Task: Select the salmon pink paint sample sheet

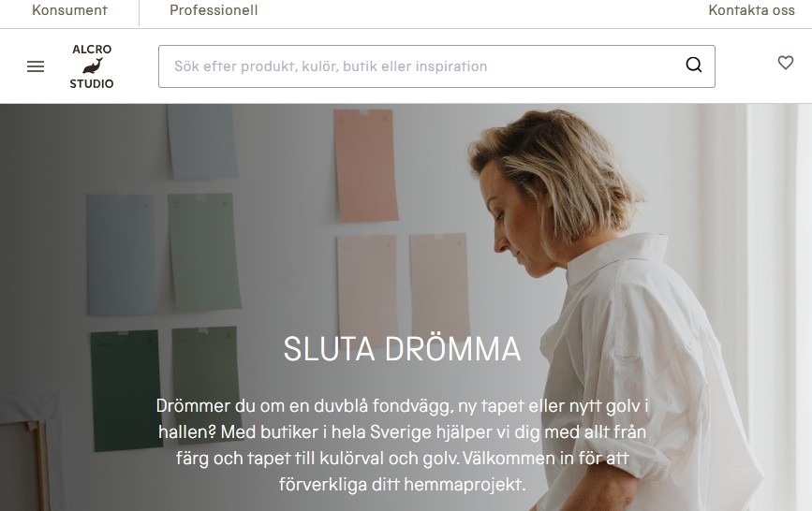Action: coord(365,165)
